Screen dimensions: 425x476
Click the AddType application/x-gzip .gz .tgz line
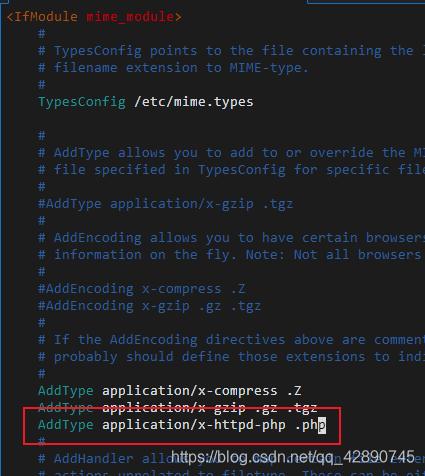(x=178, y=407)
